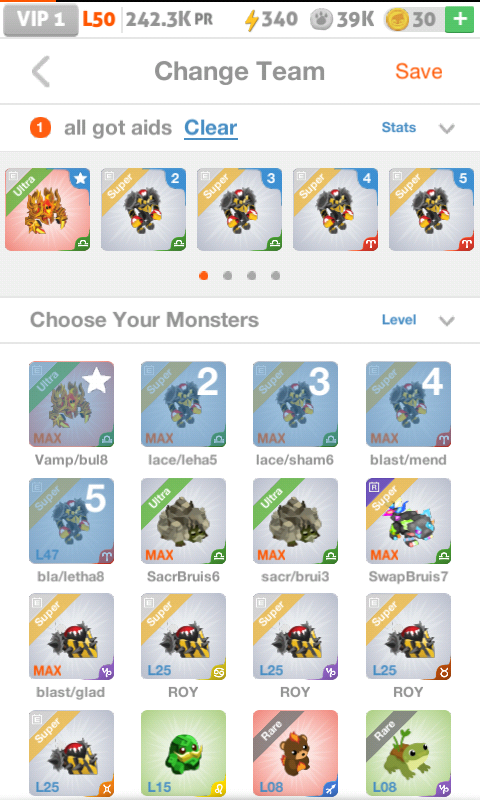Select the SwapBruis7 monster card
480x800 pixels.
coord(408,520)
